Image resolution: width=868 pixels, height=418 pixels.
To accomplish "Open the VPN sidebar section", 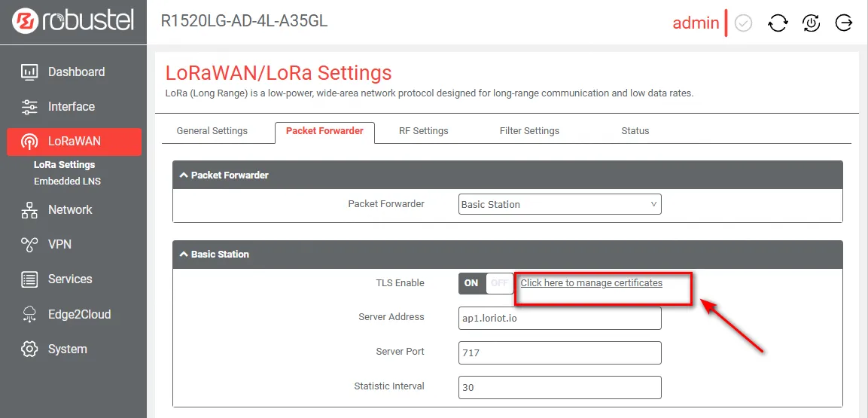I will (x=59, y=245).
